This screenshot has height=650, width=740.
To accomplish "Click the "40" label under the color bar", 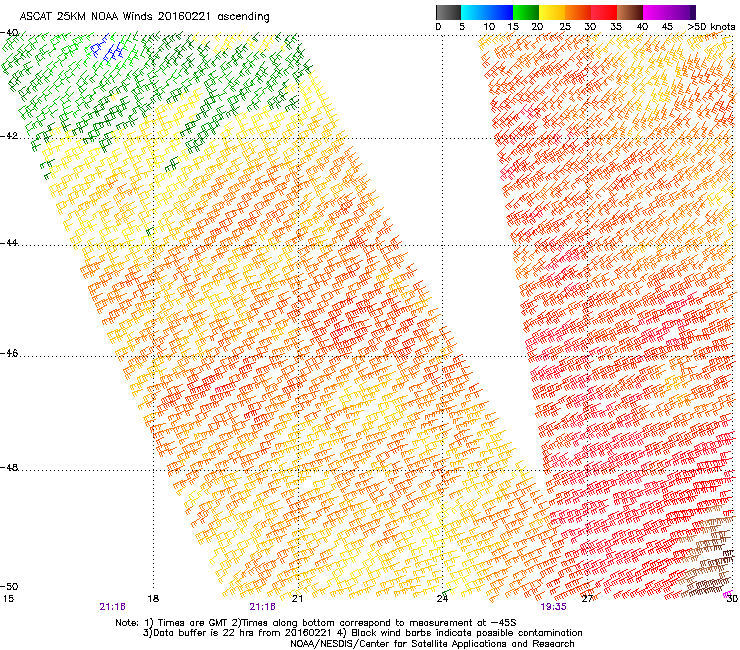I will pos(642,27).
